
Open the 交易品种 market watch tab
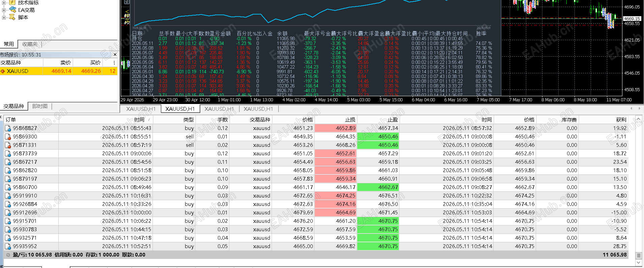tap(14, 106)
